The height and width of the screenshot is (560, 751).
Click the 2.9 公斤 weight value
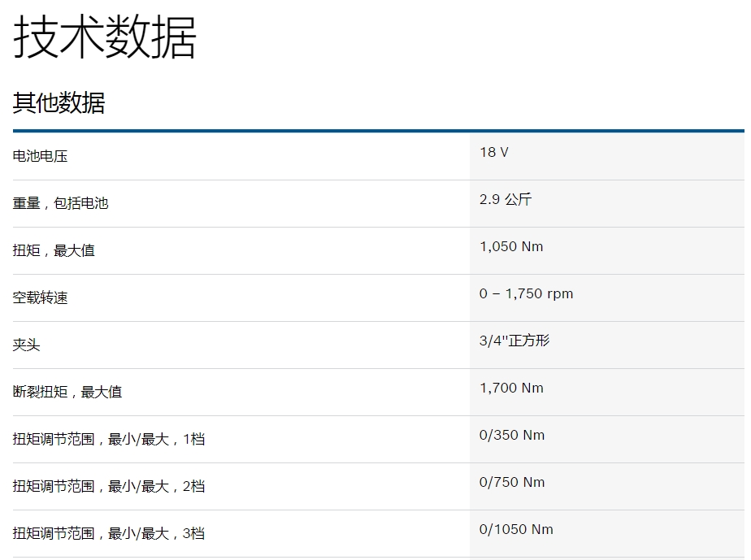pyautogui.click(x=505, y=199)
